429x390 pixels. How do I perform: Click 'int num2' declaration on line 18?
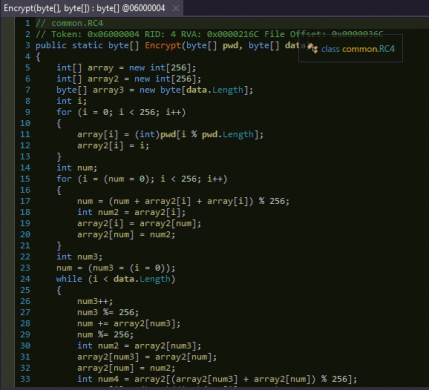(x=98, y=212)
